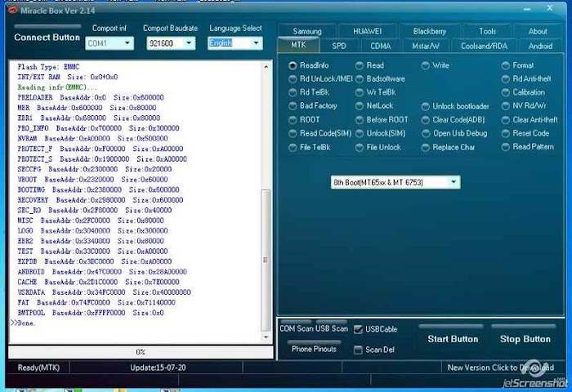Viewport: 572px width, 392px height.
Task: Open the About tab
Action: (538, 31)
